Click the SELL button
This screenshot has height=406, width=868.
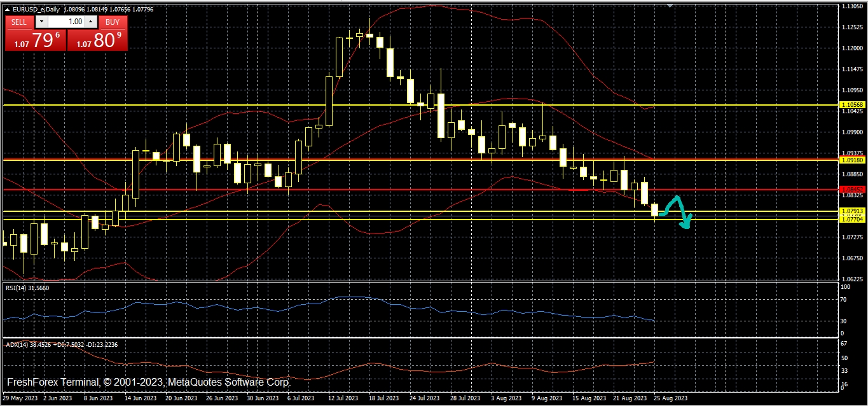click(19, 22)
